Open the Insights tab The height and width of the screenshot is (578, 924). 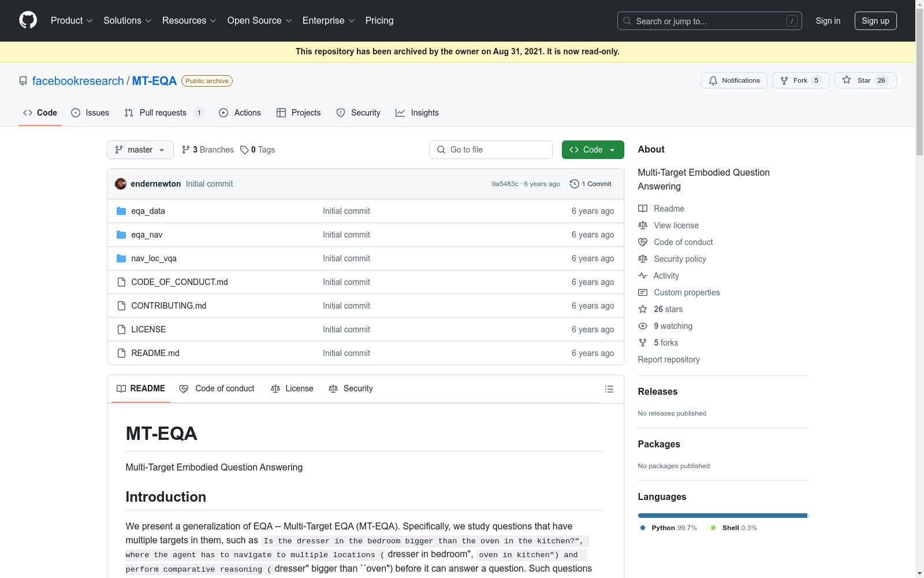pyautogui.click(x=417, y=113)
